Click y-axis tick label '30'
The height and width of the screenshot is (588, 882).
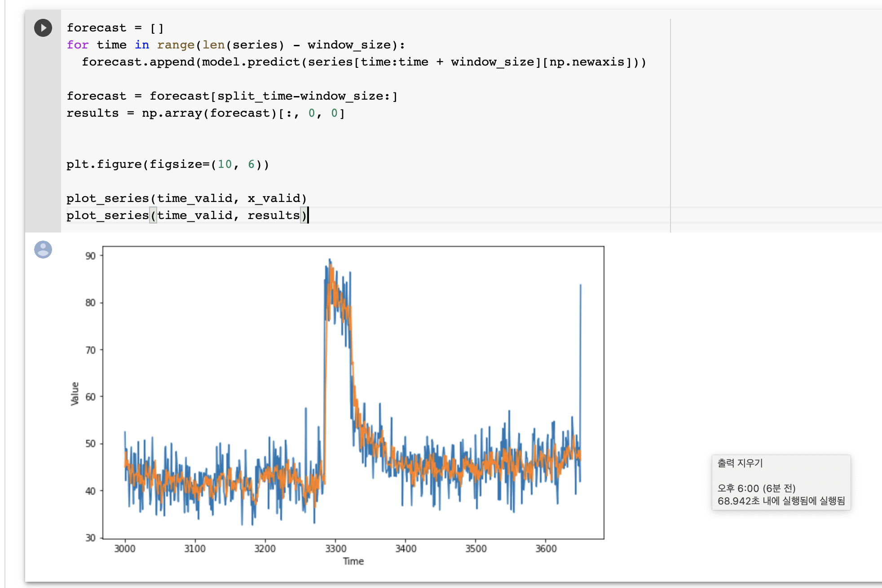coord(91,538)
